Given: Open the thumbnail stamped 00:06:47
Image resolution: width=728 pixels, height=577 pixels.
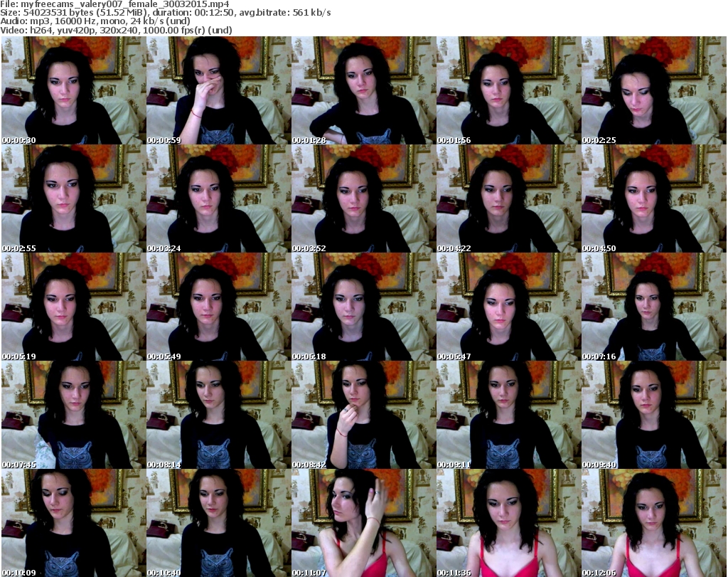Looking at the screenshot, I should click(x=509, y=307).
